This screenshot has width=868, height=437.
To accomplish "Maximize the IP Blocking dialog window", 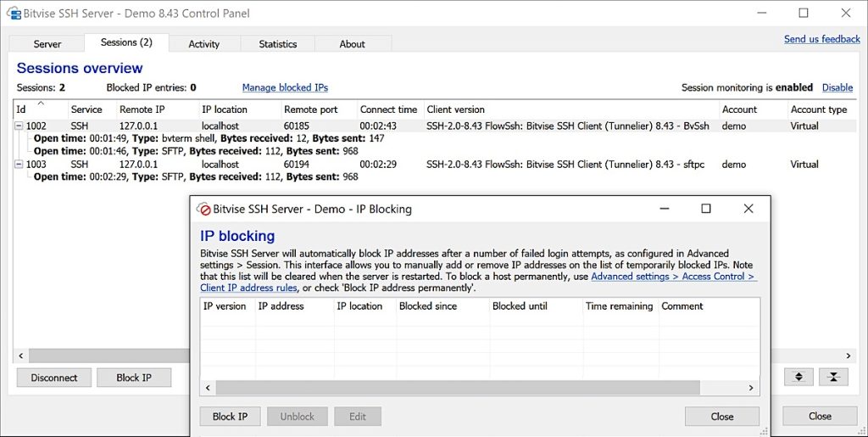I will click(x=706, y=209).
